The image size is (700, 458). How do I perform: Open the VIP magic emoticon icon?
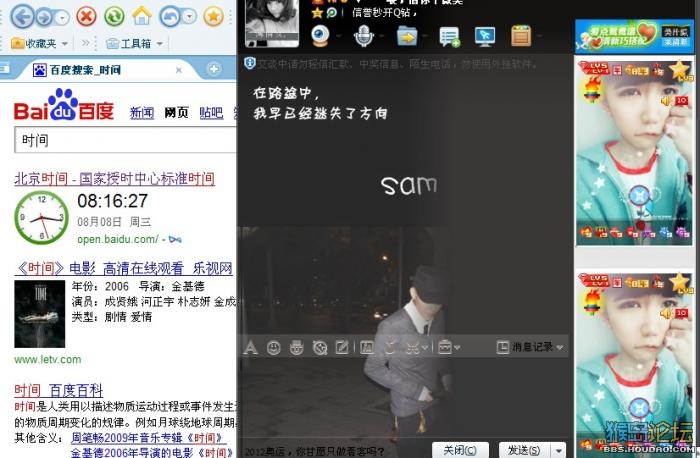click(x=296, y=347)
